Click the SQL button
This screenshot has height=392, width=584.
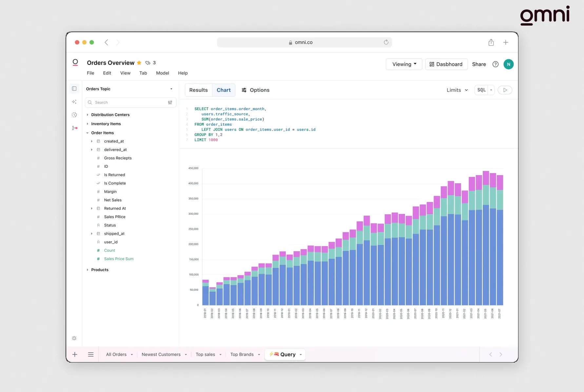tap(481, 90)
